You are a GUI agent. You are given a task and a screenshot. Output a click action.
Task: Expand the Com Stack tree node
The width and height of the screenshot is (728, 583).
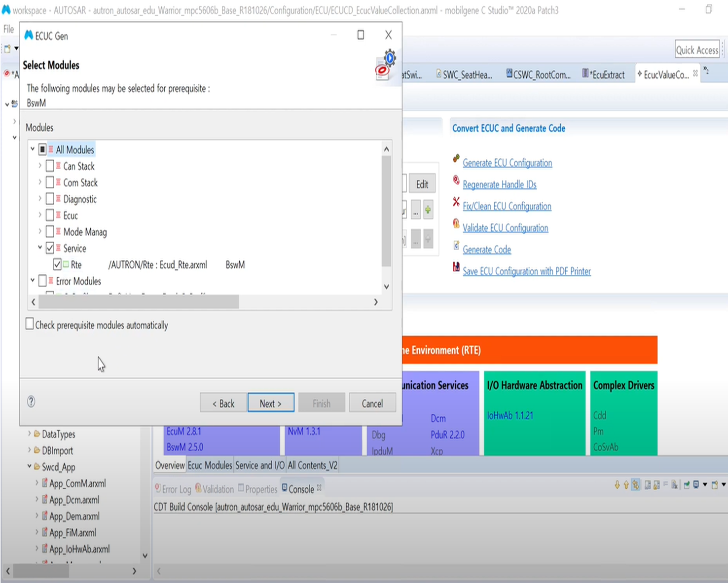[x=40, y=182]
